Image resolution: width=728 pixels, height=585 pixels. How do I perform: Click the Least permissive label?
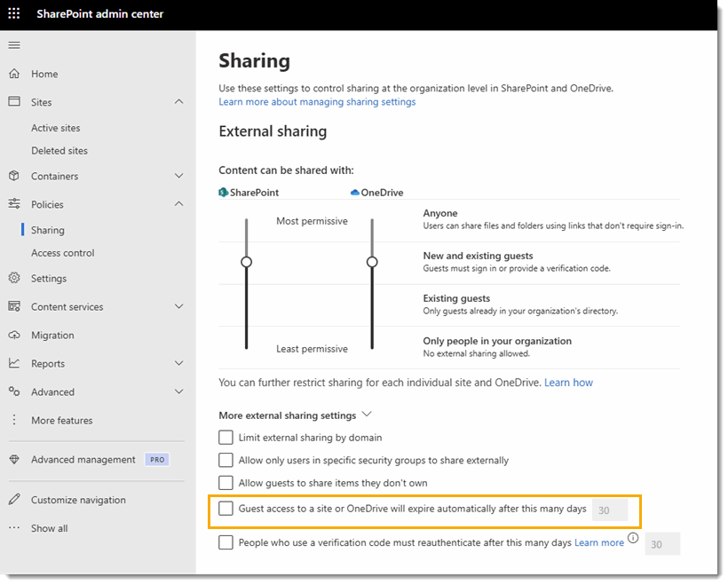[x=312, y=349]
